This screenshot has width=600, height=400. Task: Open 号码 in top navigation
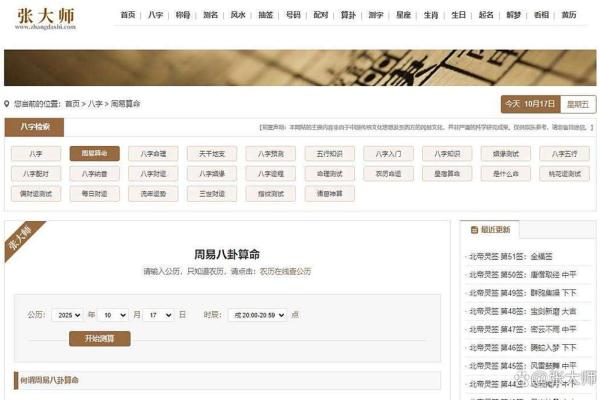[x=293, y=15]
